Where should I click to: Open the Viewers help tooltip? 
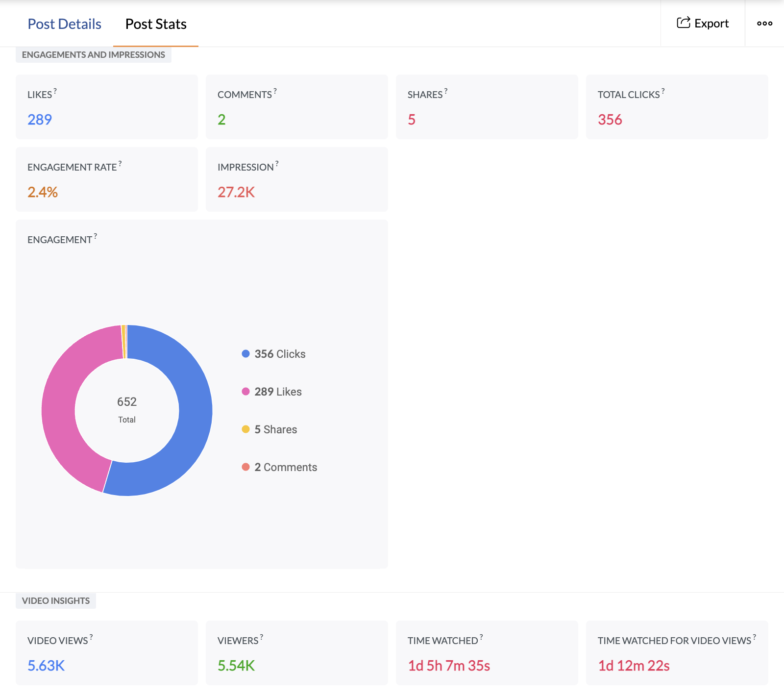tap(262, 637)
